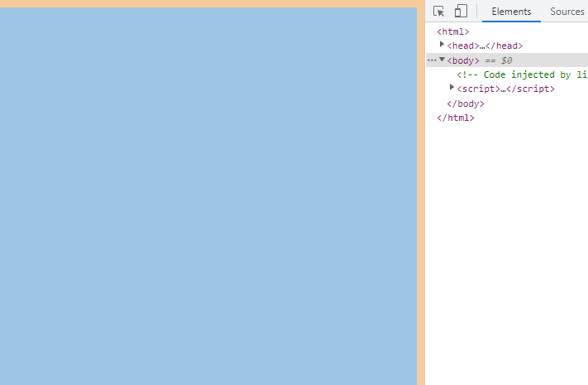
Task: Toggle the device toolbar icon
Action: click(461, 11)
